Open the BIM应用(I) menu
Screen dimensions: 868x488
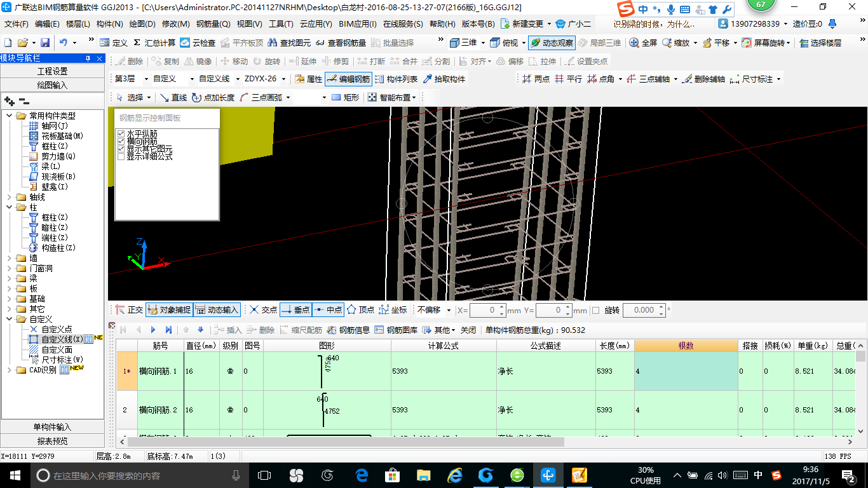(358, 24)
